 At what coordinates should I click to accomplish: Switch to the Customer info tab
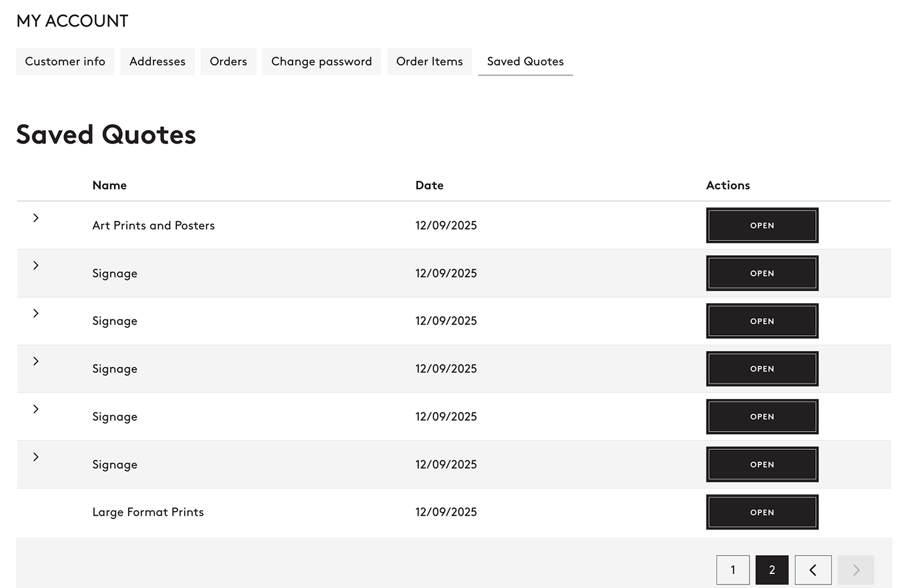pyautogui.click(x=65, y=62)
